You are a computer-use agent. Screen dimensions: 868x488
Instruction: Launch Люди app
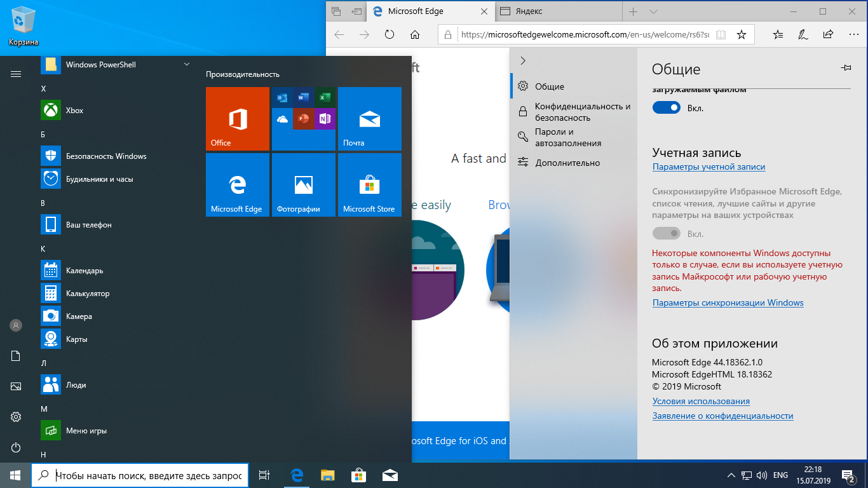pyautogui.click(x=114, y=385)
